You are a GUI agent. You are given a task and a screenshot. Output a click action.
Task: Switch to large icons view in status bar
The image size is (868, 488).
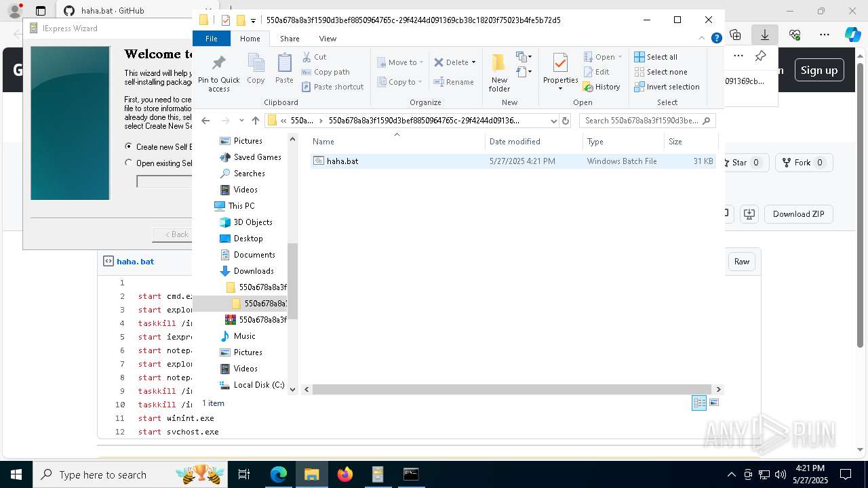[713, 403]
